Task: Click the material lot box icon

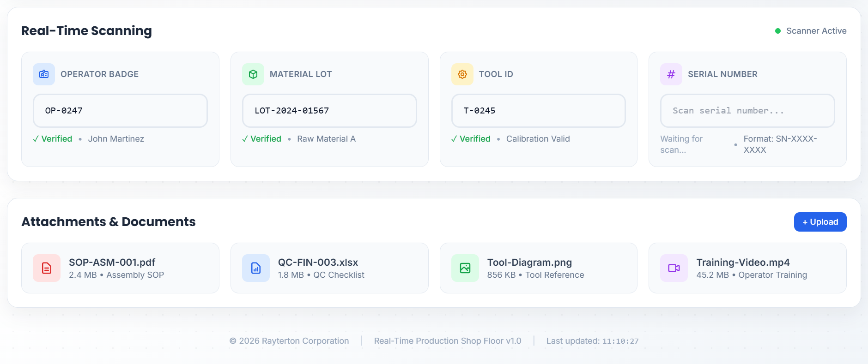Action: (253, 74)
